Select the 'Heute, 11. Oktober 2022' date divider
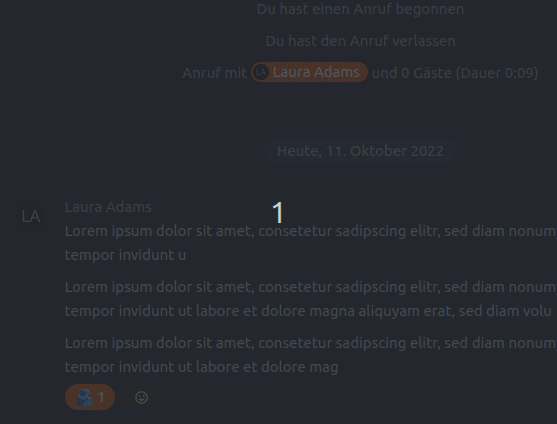This screenshot has width=557, height=424. click(360, 151)
